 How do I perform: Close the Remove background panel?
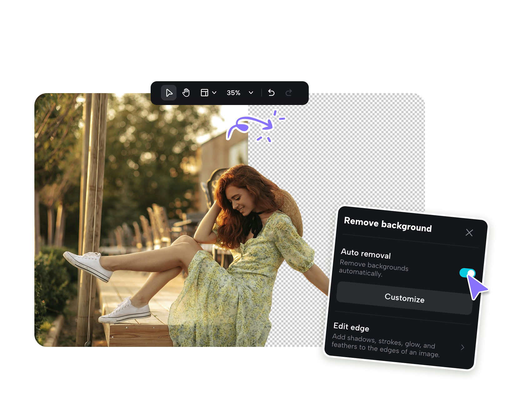click(469, 233)
